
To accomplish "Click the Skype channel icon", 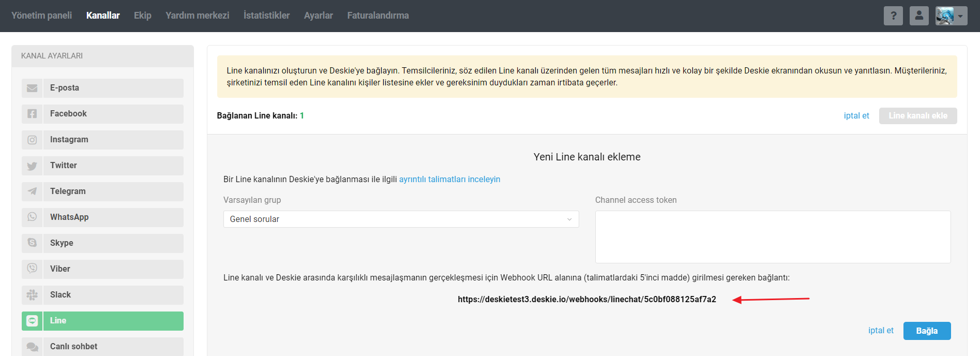I will coord(32,243).
